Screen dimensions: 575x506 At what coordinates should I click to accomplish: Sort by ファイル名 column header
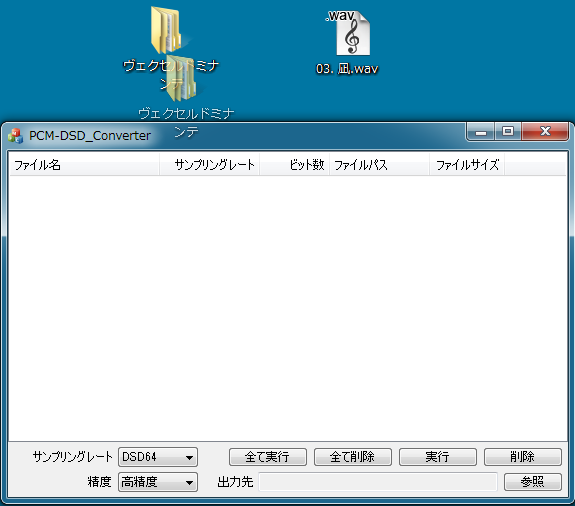pyautogui.click(x=84, y=165)
